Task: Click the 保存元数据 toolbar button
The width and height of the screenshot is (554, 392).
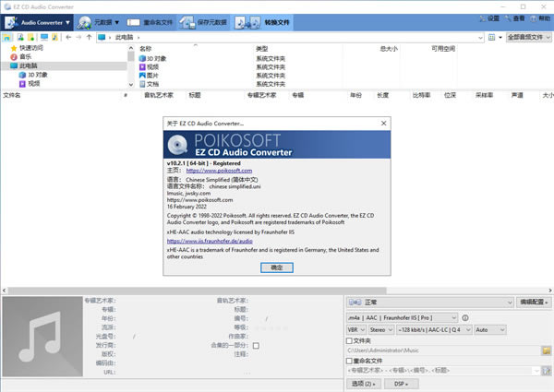Action: pos(203,22)
